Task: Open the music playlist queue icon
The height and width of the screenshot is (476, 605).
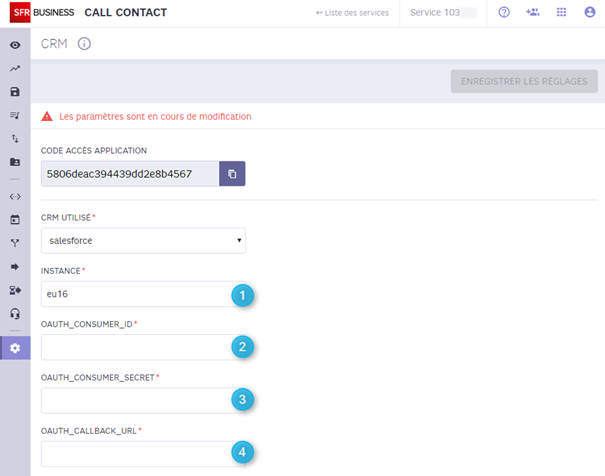Action: (15, 115)
